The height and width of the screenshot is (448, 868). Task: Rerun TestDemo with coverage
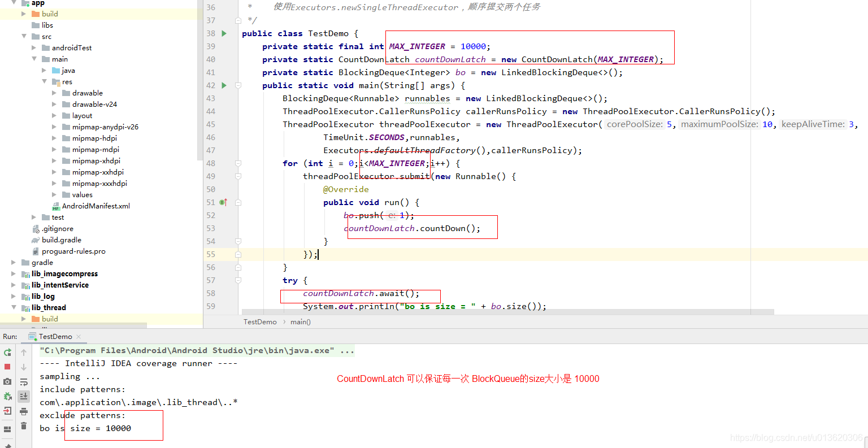7,396
